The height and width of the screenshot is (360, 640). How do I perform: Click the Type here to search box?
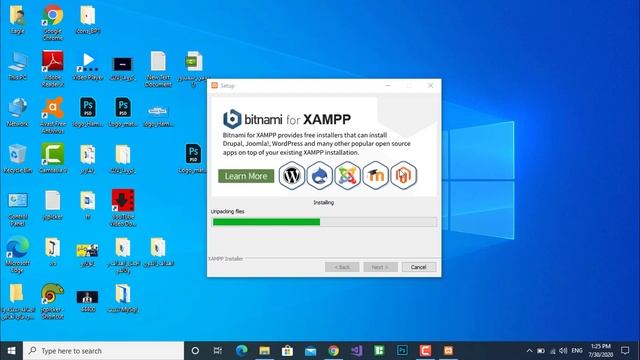(x=104, y=351)
